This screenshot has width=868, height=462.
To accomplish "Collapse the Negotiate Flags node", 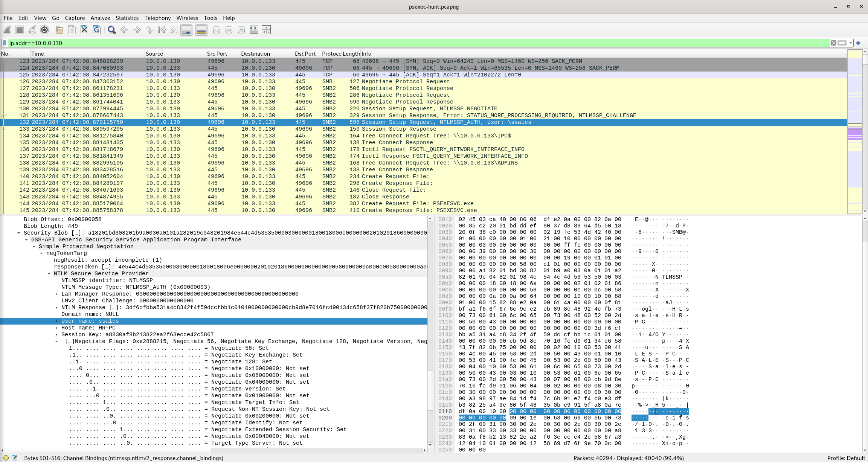I will coord(56,341).
